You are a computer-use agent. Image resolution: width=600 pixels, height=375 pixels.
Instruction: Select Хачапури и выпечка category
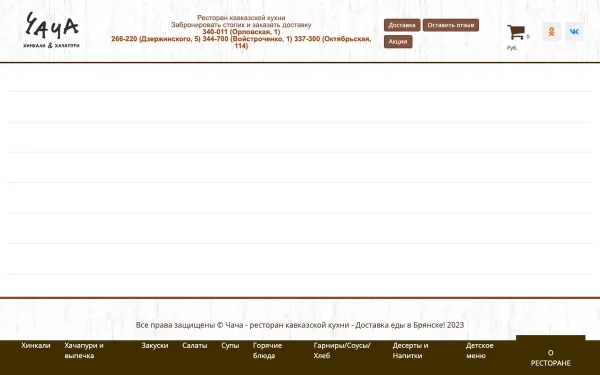coord(84,351)
